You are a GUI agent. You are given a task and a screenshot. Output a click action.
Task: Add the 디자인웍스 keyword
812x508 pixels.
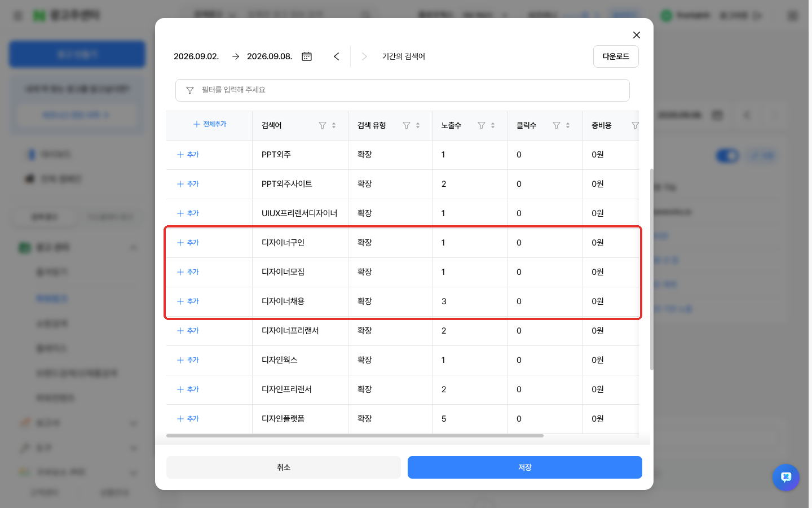[188, 360]
